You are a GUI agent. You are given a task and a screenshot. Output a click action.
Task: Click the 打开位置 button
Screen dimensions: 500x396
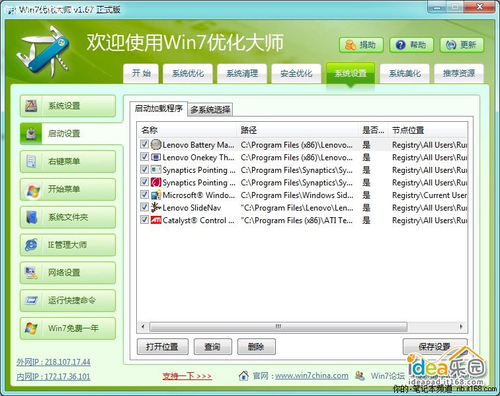pyautogui.click(x=162, y=347)
